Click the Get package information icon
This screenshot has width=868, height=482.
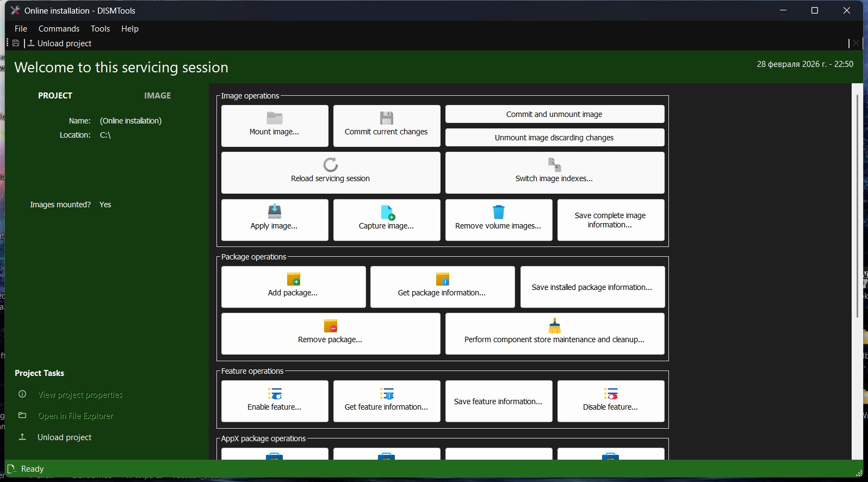tap(443, 279)
